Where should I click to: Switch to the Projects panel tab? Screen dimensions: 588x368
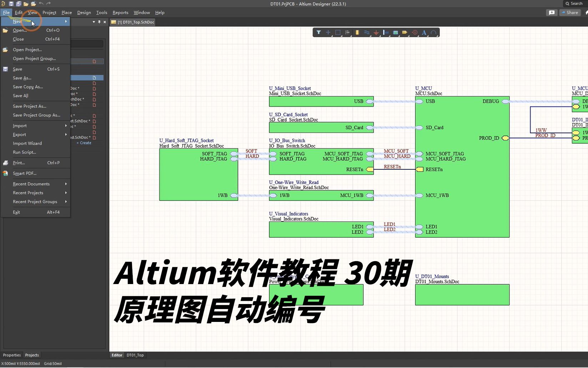(32, 355)
